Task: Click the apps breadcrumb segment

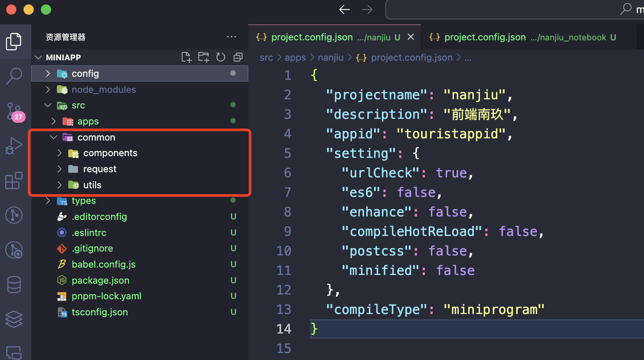Action: 295,58
